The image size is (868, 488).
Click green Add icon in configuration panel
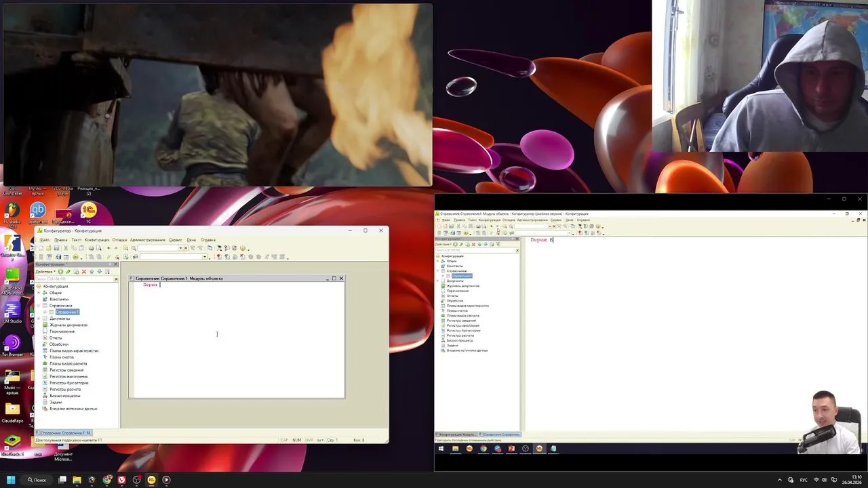click(x=60, y=272)
